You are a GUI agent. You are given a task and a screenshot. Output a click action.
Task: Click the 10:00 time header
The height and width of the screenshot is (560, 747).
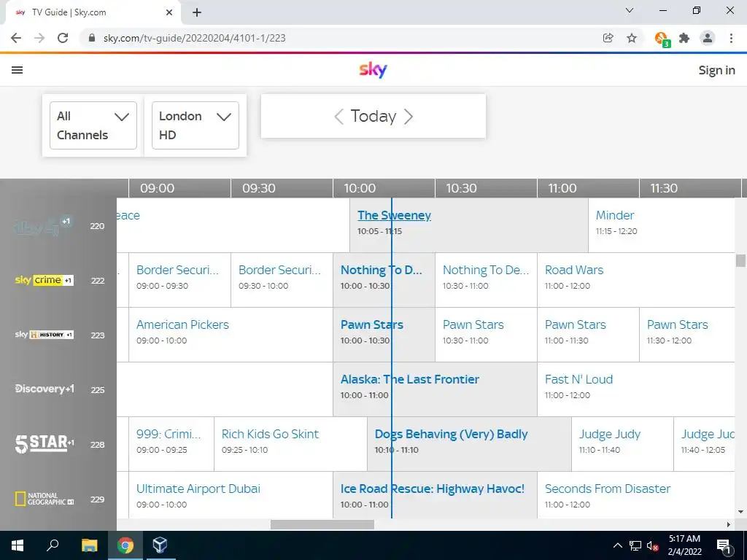point(360,188)
